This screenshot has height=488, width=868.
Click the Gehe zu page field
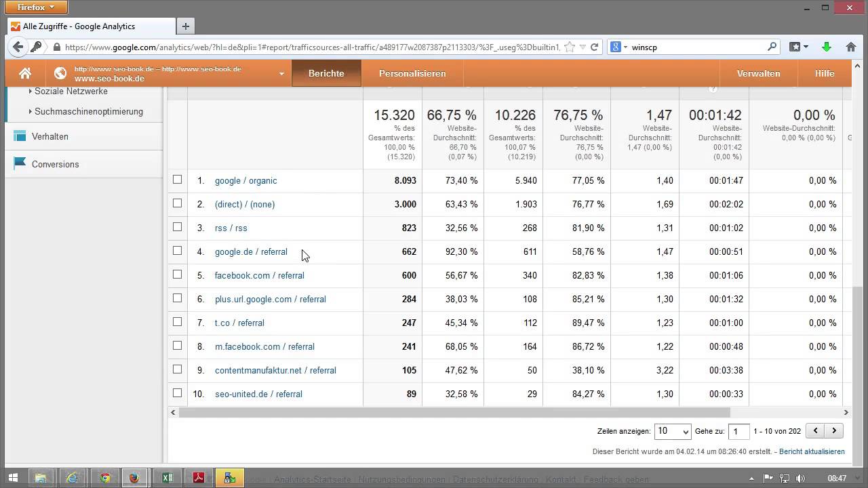(x=738, y=431)
